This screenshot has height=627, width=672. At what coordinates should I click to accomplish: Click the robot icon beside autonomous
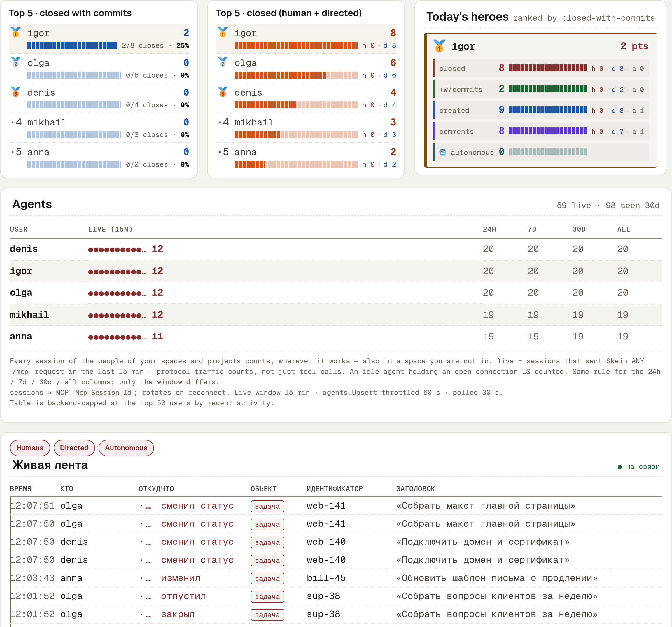[x=442, y=152]
